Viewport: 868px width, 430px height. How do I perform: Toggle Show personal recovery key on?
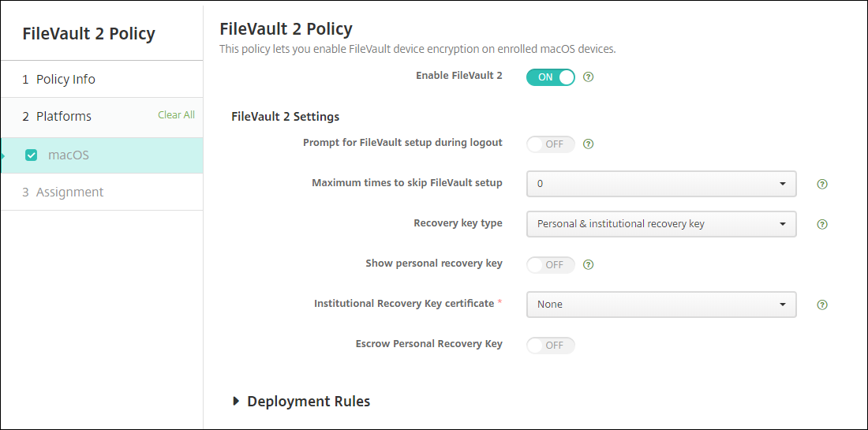pos(551,264)
